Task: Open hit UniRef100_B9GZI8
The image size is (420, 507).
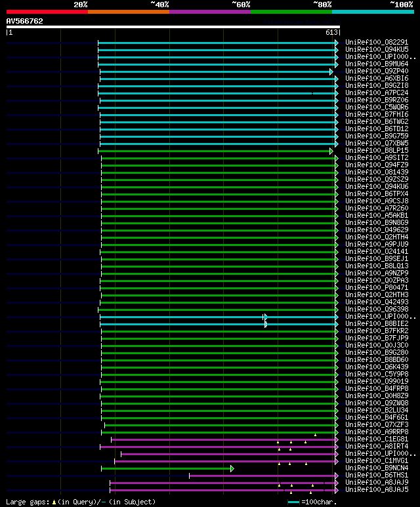Action: coord(377,86)
